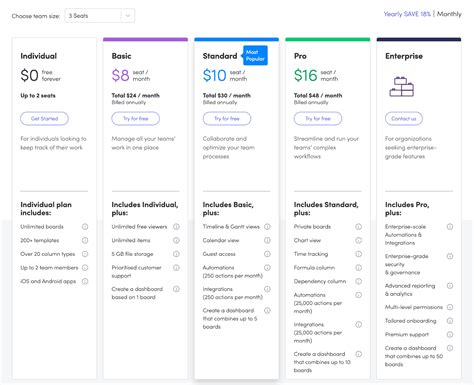Show info for Guest access feature
This screenshot has height=385, width=474.
pos(267,254)
